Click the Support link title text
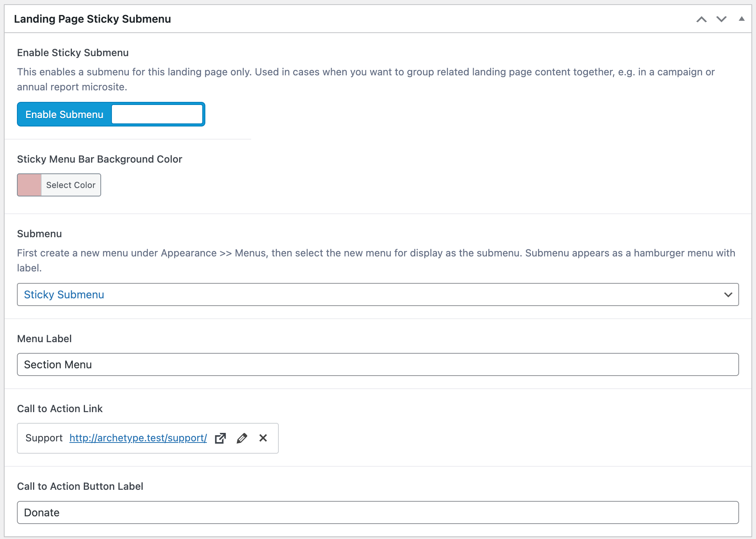The width and height of the screenshot is (756, 539). coord(44,438)
